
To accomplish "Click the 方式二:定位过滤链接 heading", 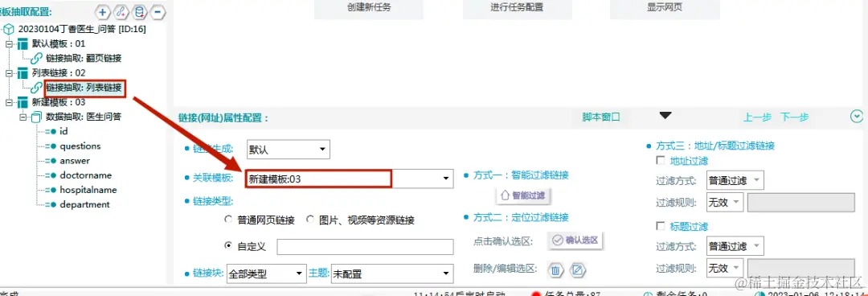I will [521, 218].
